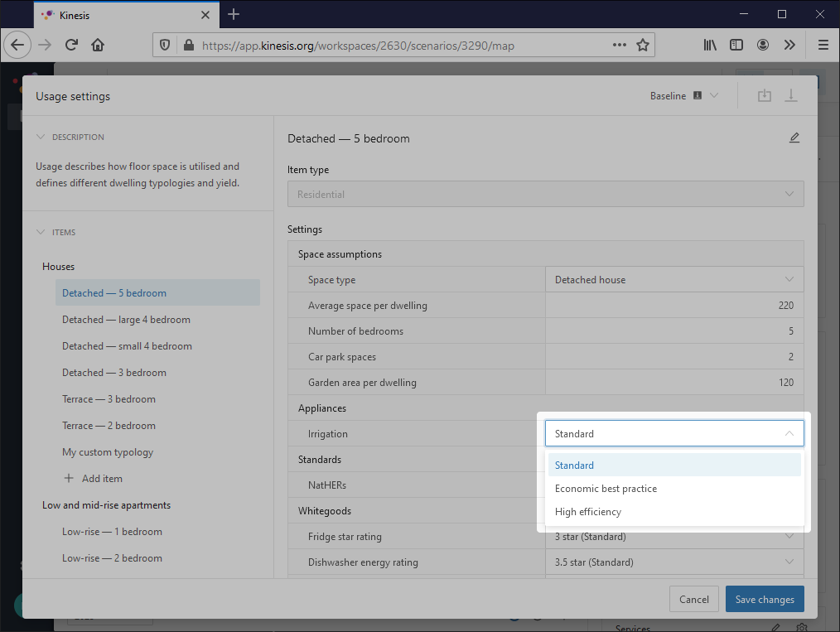Edit Number of bedrooms value 5
Screen dimensions: 840x632
674,331
